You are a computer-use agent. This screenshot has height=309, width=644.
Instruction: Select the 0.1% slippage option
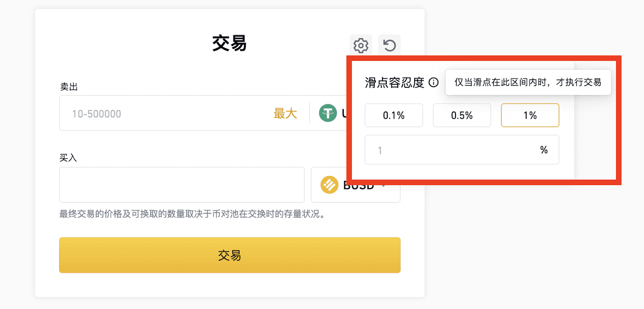(393, 115)
